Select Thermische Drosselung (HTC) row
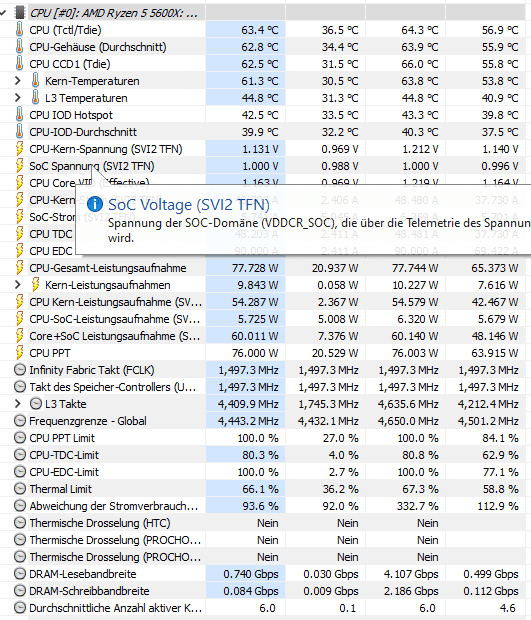Image resolution: width=531 pixels, height=620 pixels. click(265, 523)
